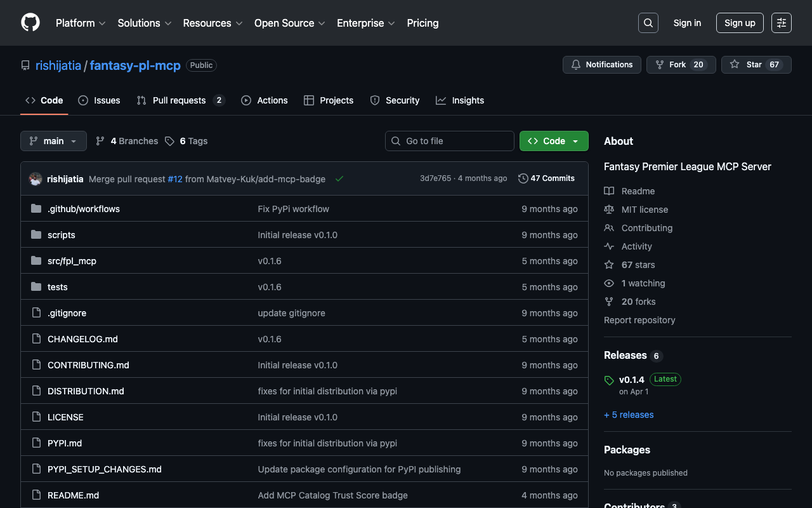Click the green check commit status icon
The width and height of the screenshot is (812, 508).
click(339, 179)
